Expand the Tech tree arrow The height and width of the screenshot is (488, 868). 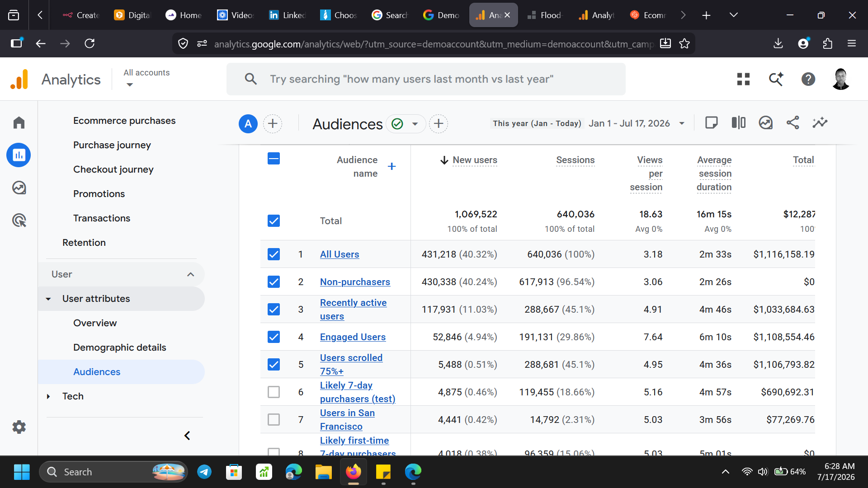48,396
